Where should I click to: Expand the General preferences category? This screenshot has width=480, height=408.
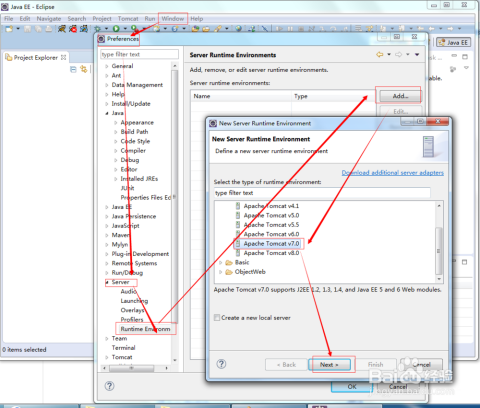click(107, 66)
